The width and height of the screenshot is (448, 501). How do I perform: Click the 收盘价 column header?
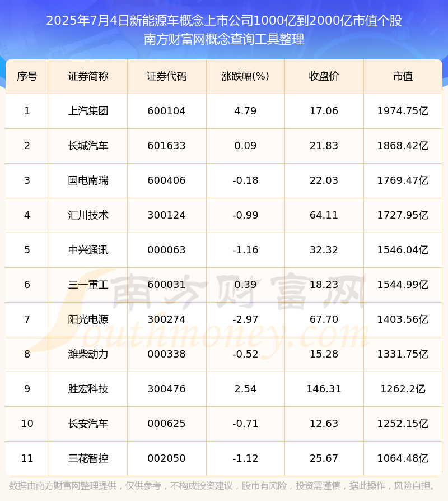click(x=324, y=76)
